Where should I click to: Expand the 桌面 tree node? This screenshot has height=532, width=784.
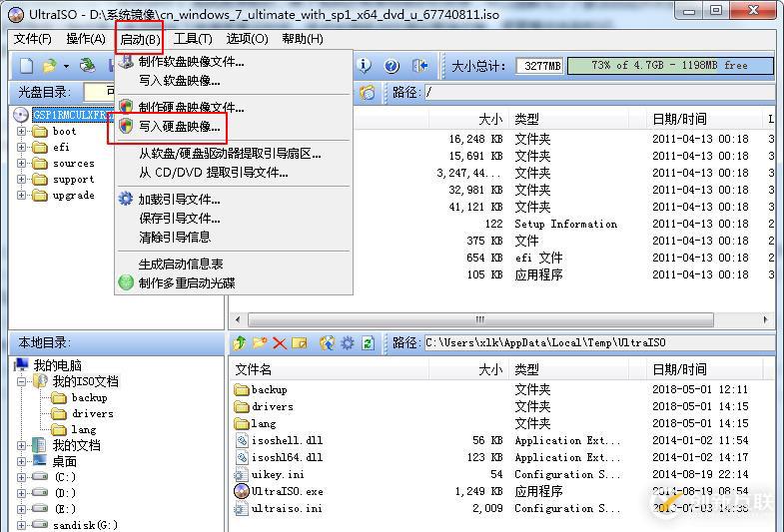(21, 461)
